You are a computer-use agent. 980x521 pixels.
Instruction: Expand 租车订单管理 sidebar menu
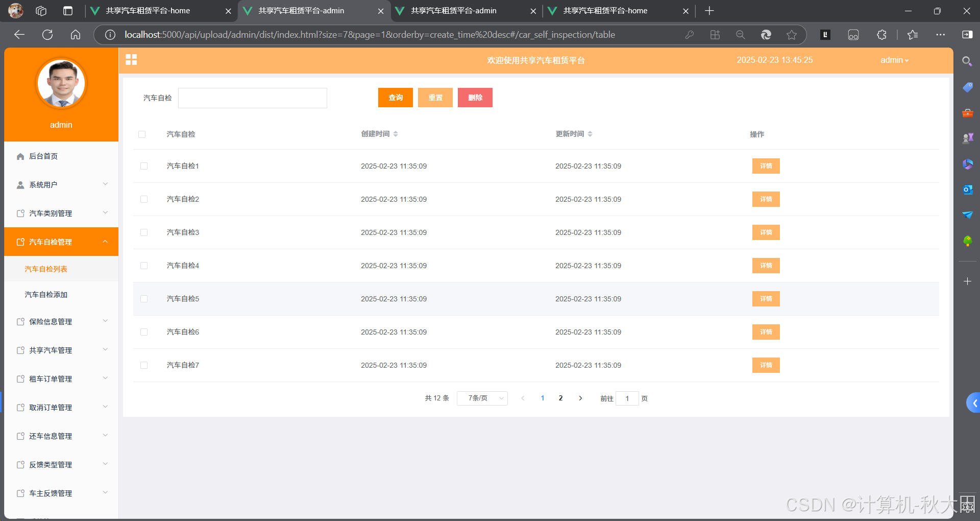coord(61,378)
